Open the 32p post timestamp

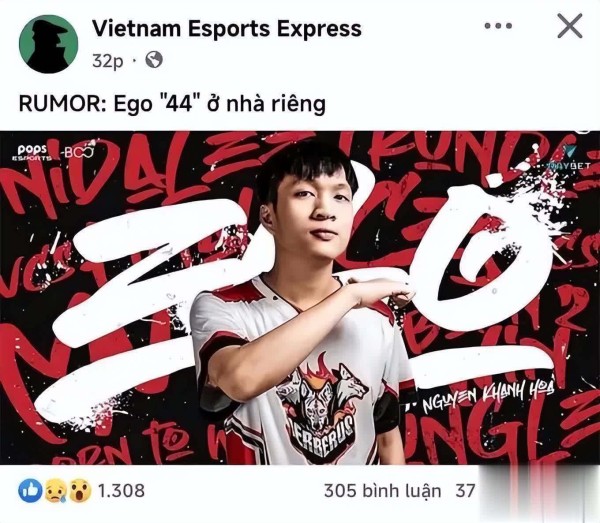[x=108, y=60]
